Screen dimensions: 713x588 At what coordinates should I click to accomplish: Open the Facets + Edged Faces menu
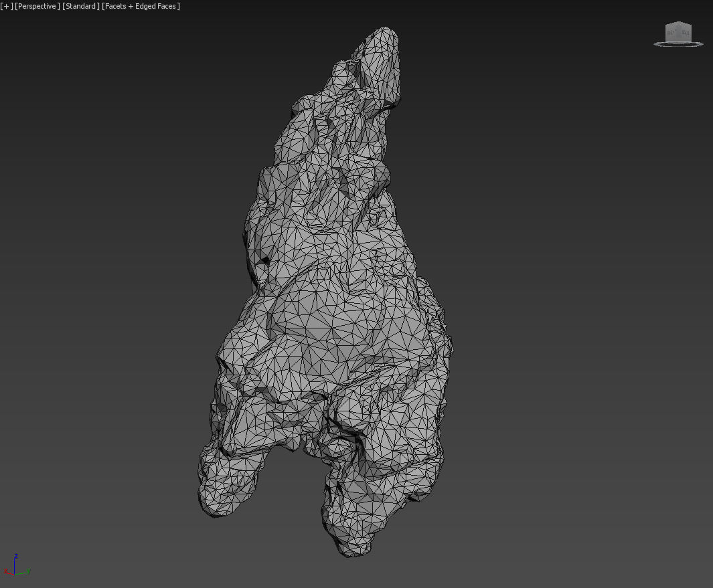tap(141, 6)
